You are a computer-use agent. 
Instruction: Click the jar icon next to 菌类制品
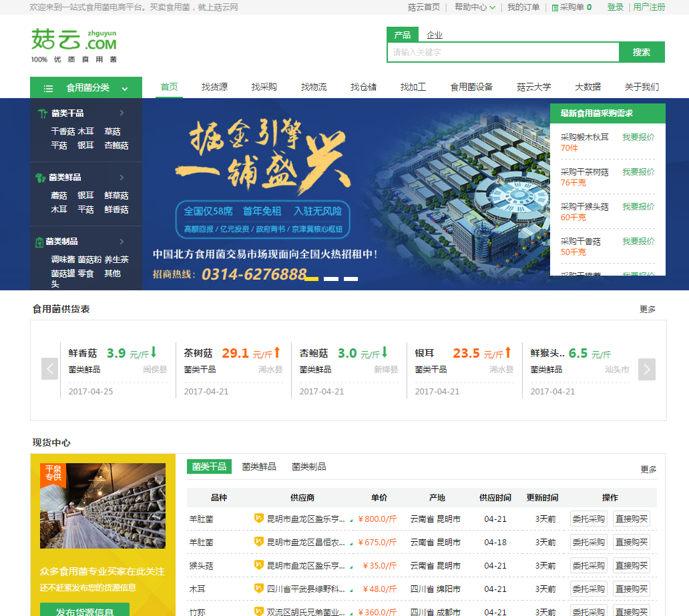(39, 242)
